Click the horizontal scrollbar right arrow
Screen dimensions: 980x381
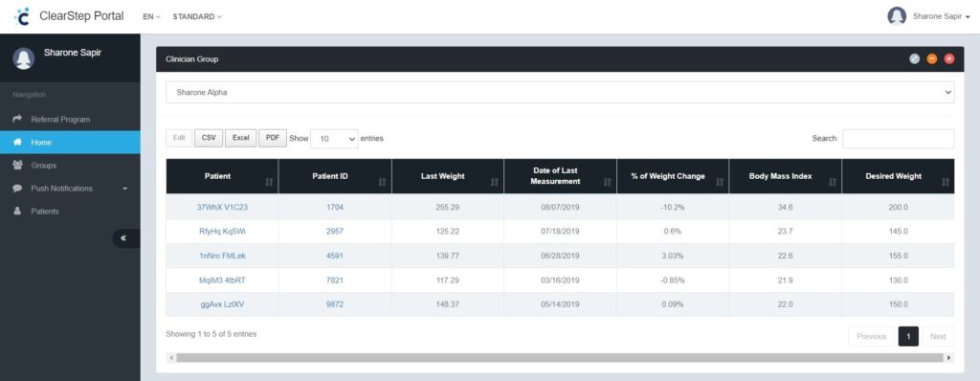coord(949,358)
